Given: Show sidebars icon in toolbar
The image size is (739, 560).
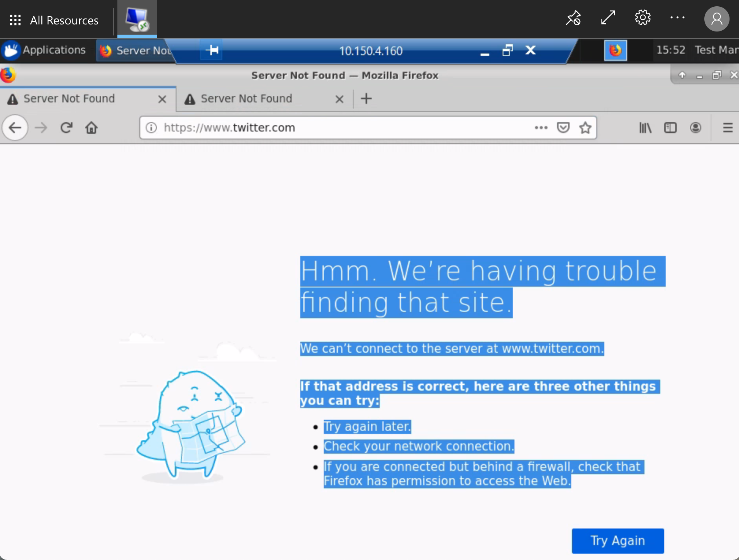Looking at the screenshot, I should (670, 128).
